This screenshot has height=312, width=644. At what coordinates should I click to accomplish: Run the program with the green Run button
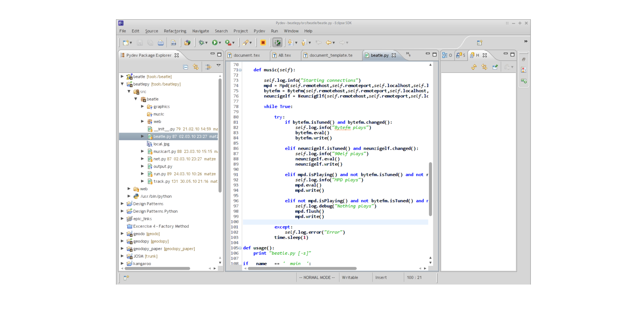(x=215, y=42)
